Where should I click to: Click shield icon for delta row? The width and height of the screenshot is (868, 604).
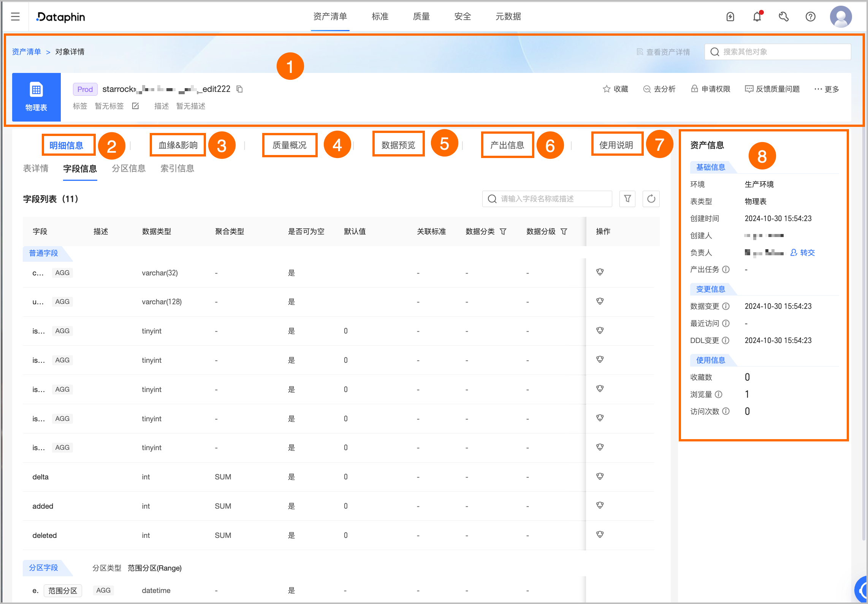click(x=600, y=476)
